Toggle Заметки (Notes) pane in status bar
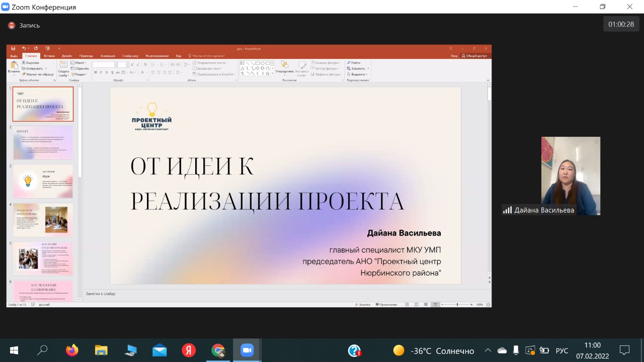644x362 pixels. point(363,305)
